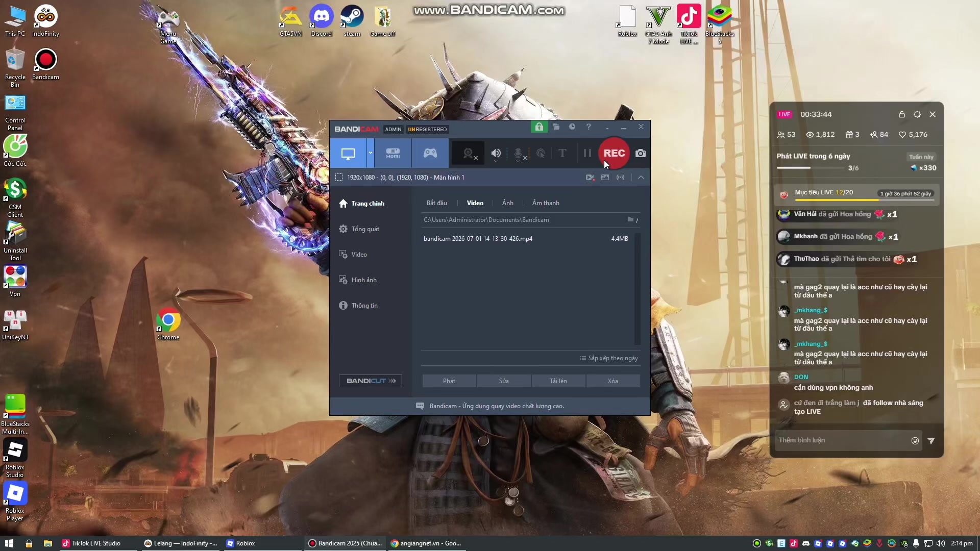Viewport: 980px width, 551px height.
Task: Toggle microphone recording in Bandicam
Action: click(519, 153)
